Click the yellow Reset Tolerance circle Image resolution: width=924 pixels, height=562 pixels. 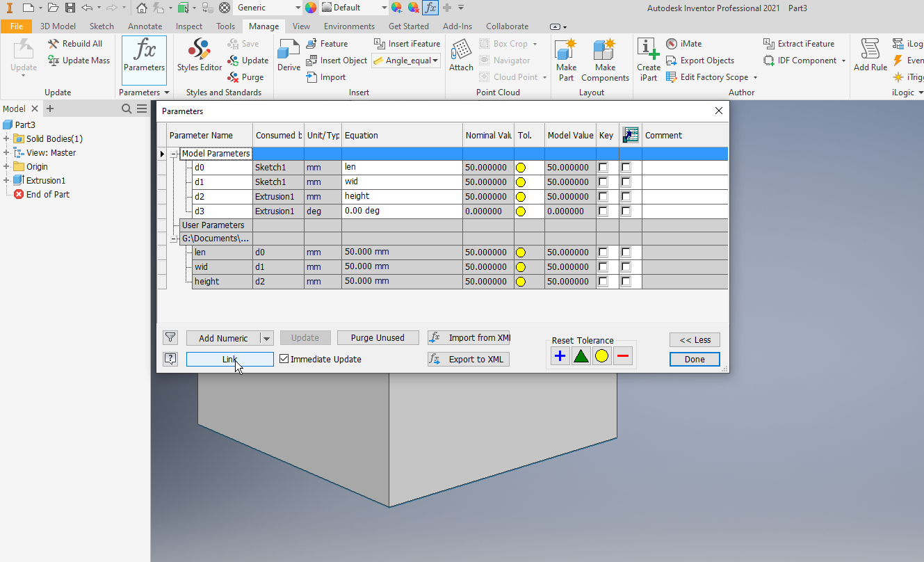[601, 355]
